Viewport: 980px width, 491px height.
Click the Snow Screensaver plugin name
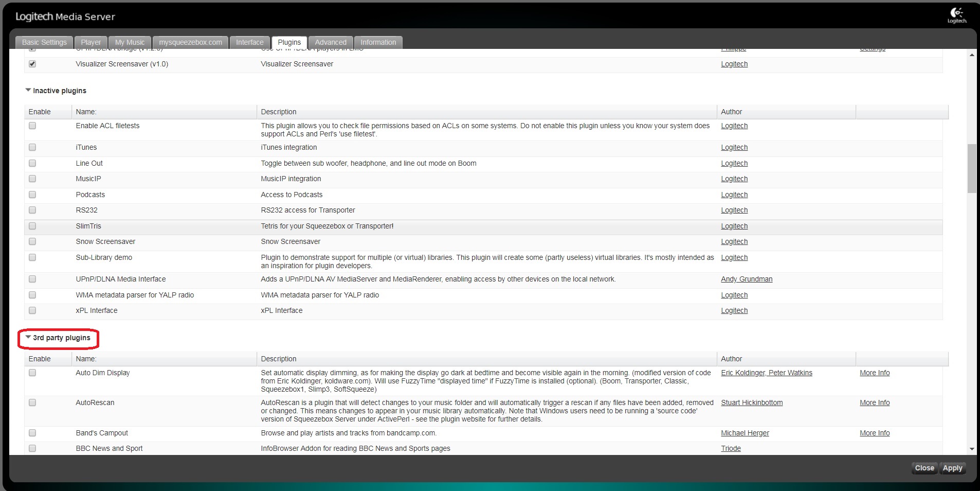click(105, 241)
